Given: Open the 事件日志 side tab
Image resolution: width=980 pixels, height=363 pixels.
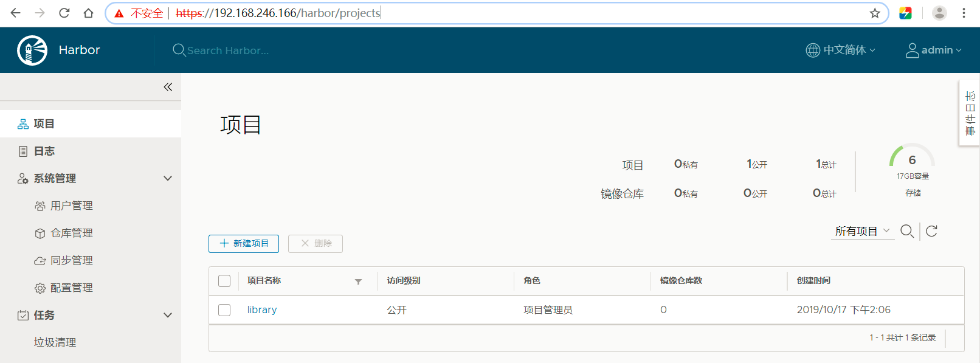Looking at the screenshot, I should 970,113.
